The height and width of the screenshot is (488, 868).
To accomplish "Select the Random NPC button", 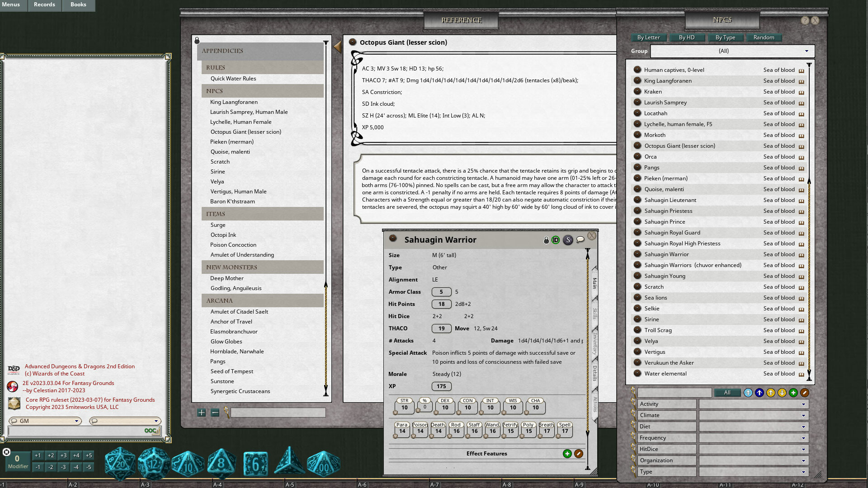I will pyautogui.click(x=764, y=38).
